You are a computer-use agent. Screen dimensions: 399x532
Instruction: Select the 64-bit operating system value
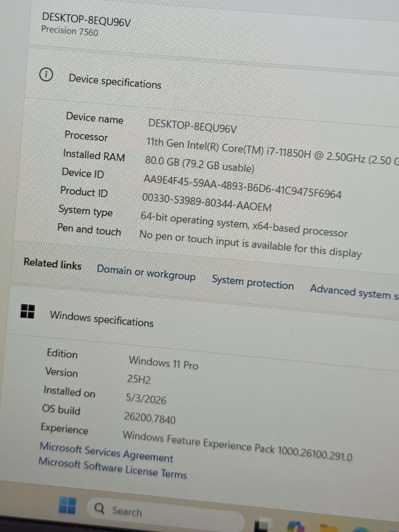[x=244, y=225]
